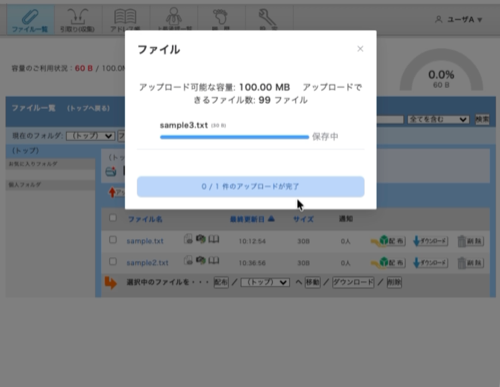Click the トップへ戻る link
500x387 pixels.
88,108
